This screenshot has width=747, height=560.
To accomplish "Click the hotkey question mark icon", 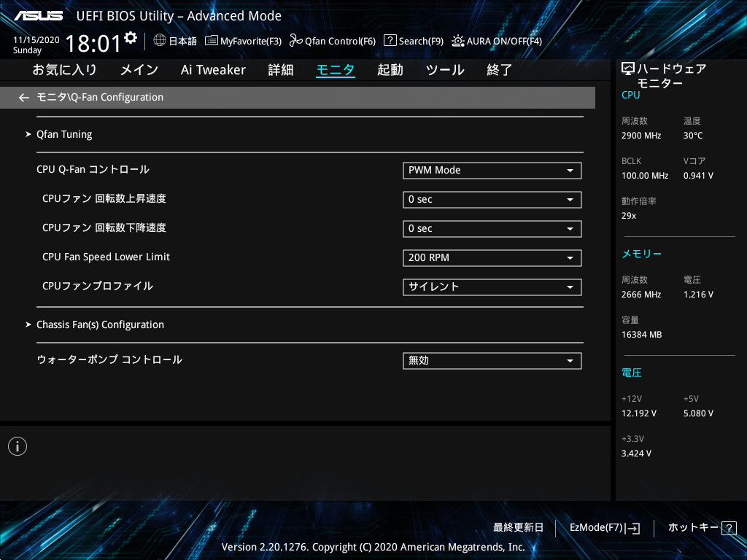I will click(729, 528).
